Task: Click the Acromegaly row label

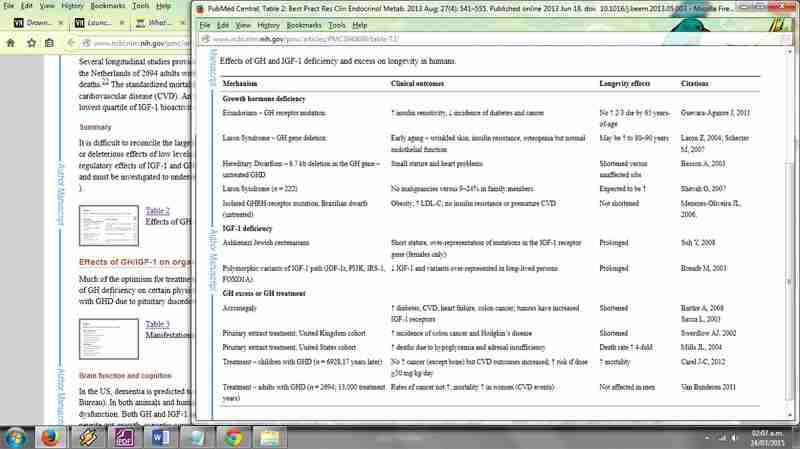Action: pyautogui.click(x=239, y=308)
